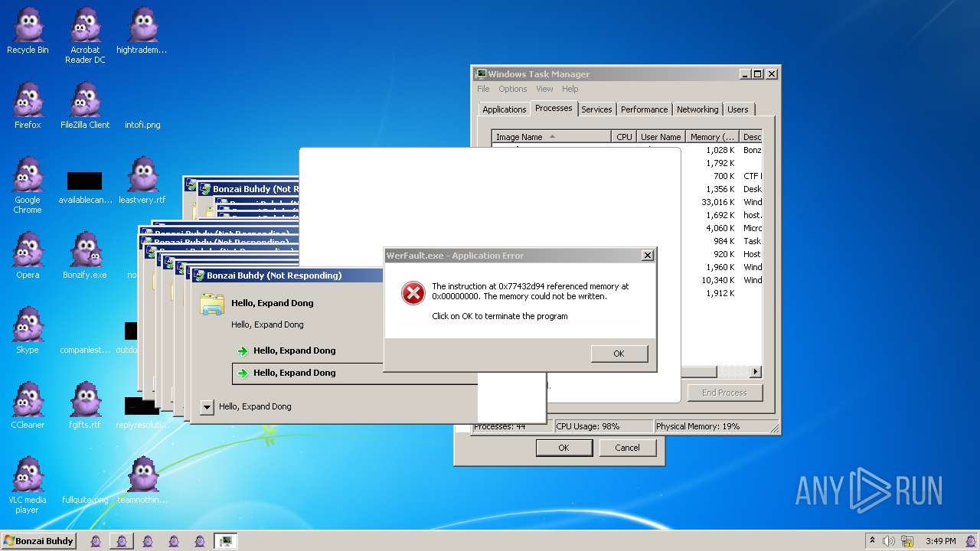Select the availablecan... desktop file
This screenshot has height=551, width=980.
(85, 187)
